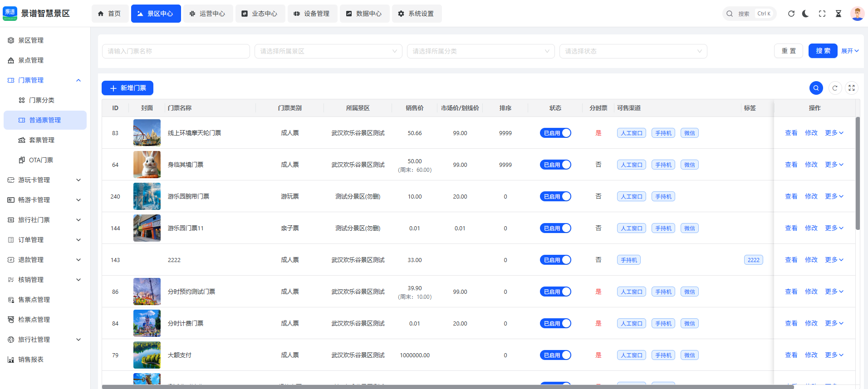This screenshot has height=389, width=868.
Task: Toggle 已启用 switch for 分时预约测试门票
Action: 555,292
